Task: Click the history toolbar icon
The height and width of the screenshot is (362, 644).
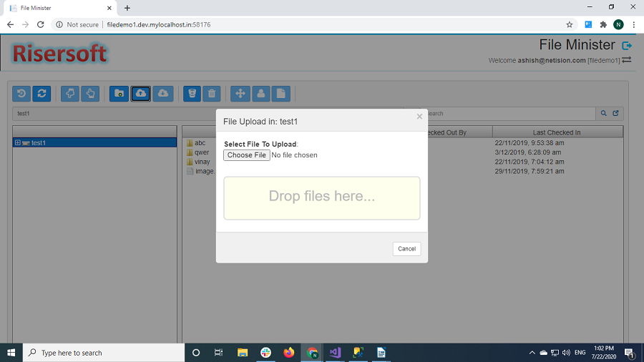Action: pyautogui.click(x=21, y=94)
